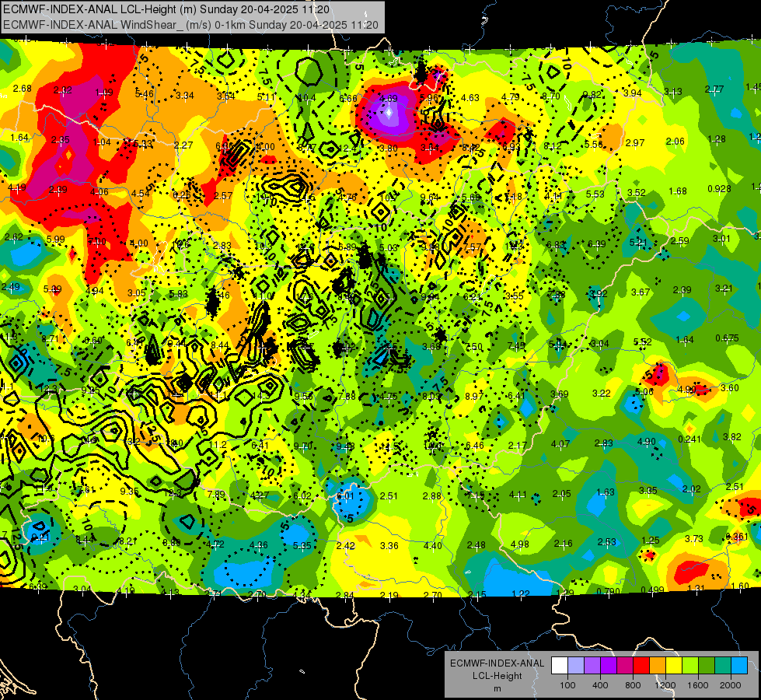Select the orange legend color swatch

tap(658, 666)
